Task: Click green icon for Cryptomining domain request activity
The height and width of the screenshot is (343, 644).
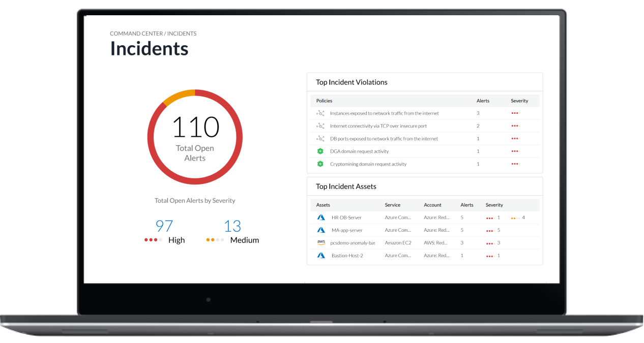Action: click(320, 164)
